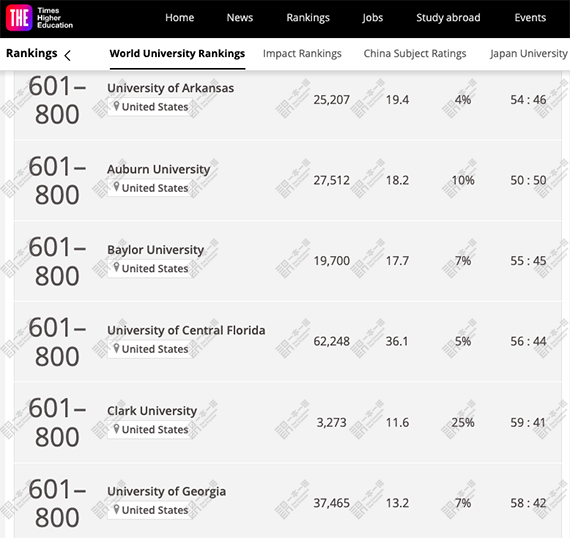This screenshot has height=538, width=570.
Task: Open the Rankings navigation menu
Action: click(x=308, y=18)
